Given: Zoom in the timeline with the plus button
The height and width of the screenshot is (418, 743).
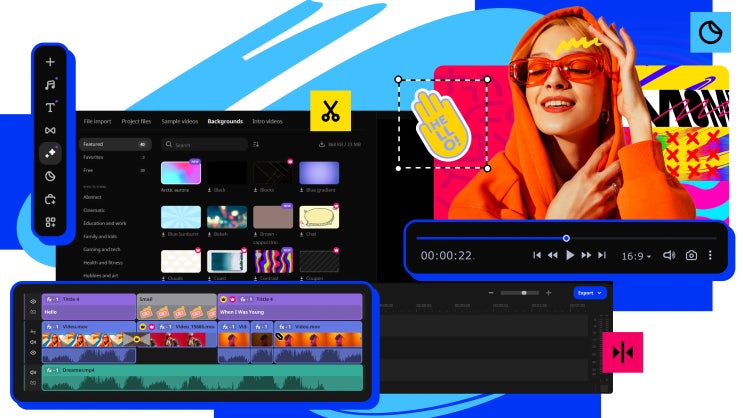Looking at the screenshot, I should click(x=548, y=293).
